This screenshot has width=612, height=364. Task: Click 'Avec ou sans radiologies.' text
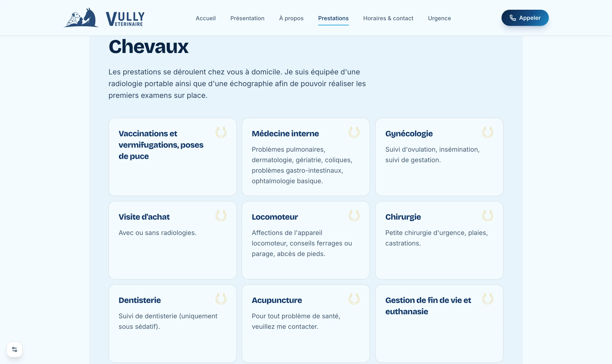pos(157,233)
